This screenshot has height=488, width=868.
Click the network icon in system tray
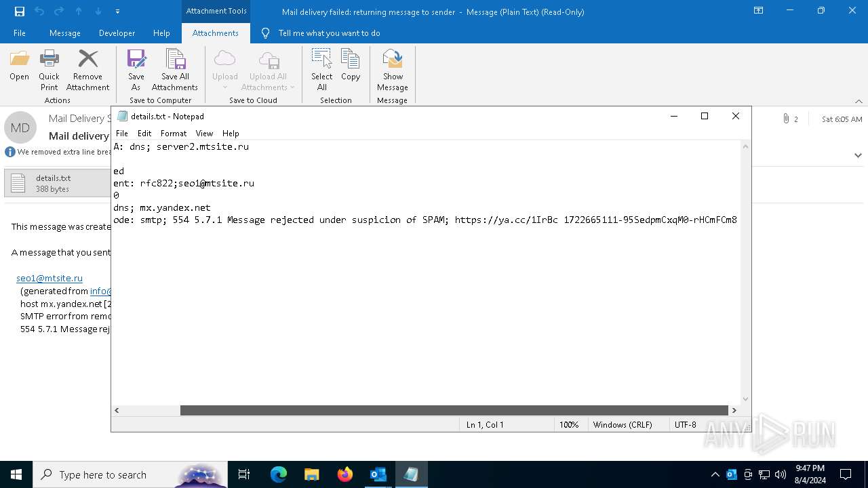pyautogui.click(x=764, y=474)
